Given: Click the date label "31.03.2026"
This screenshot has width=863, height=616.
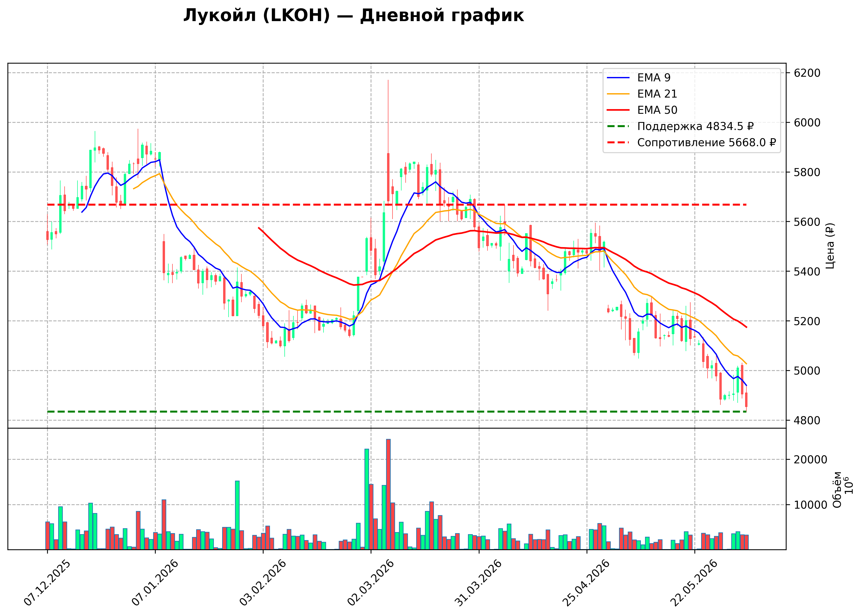Looking at the screenshot, I should (478, 583).
